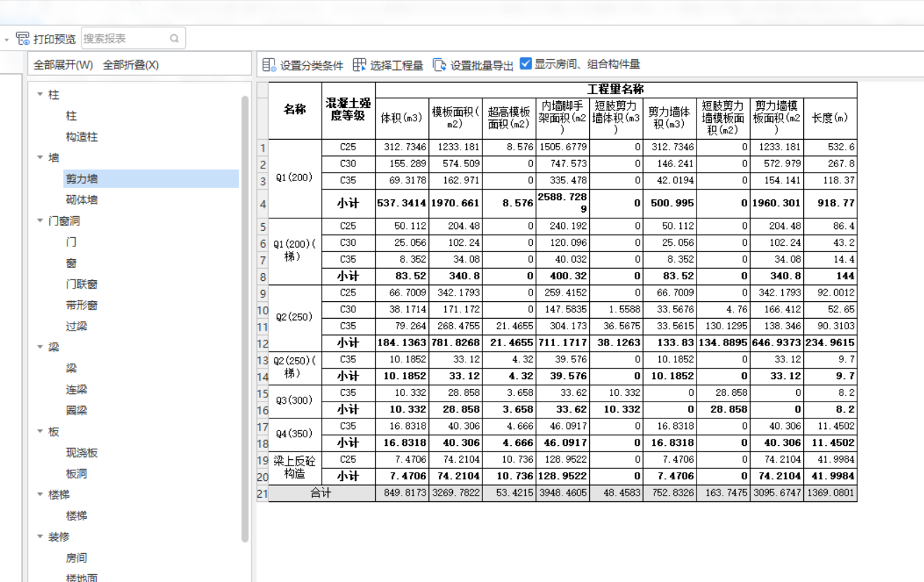Click the Q3(300) name cell
The image size is (924, 582).
295,401
